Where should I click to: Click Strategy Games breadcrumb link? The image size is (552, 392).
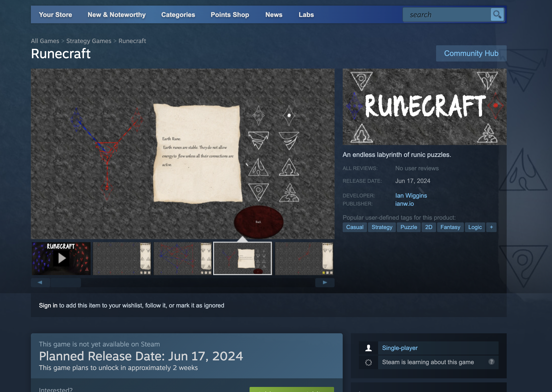point(89,41)
